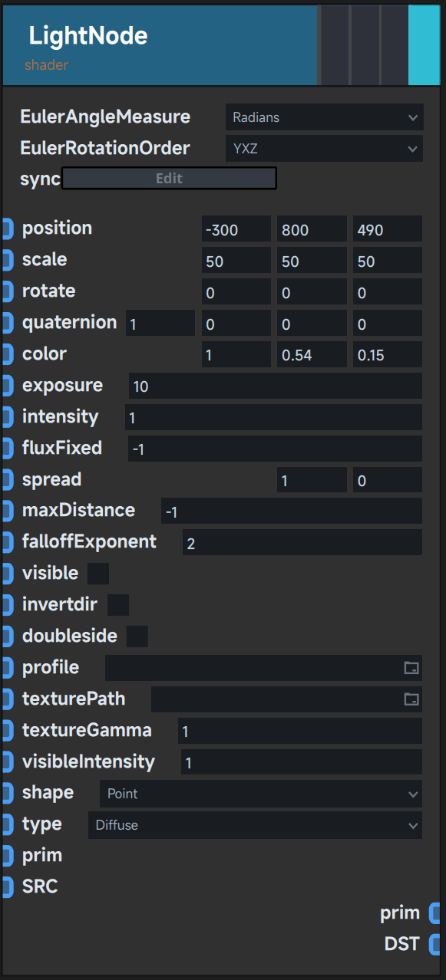Click the SRC input socket

coord(7,887)
